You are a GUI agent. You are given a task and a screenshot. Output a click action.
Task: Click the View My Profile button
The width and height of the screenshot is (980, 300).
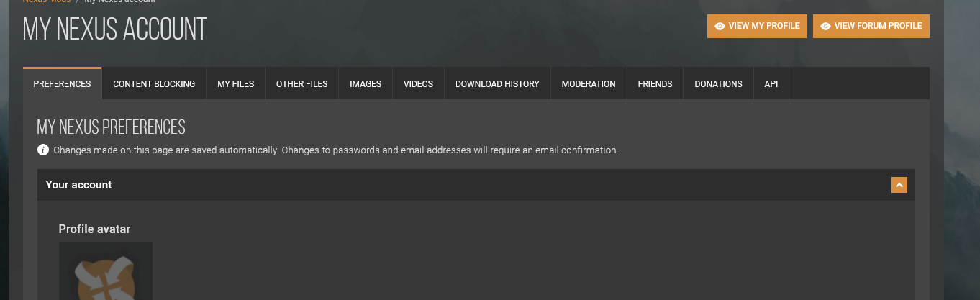(757, 26)
